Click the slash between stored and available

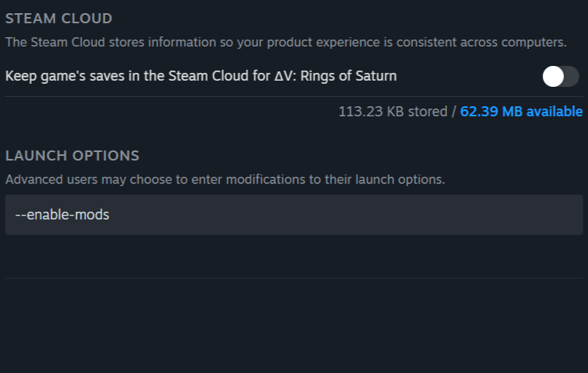454,112
